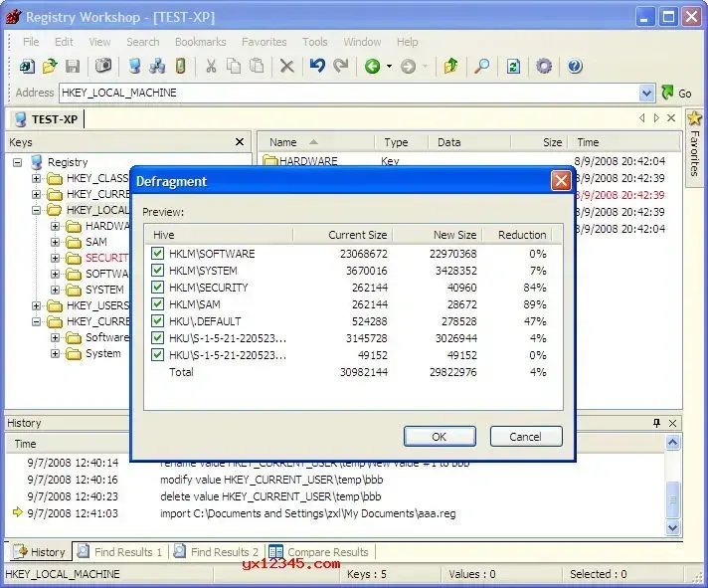Screen dimensions: 708x588
Task: Click the Address input field
Action: click(350, 94)
